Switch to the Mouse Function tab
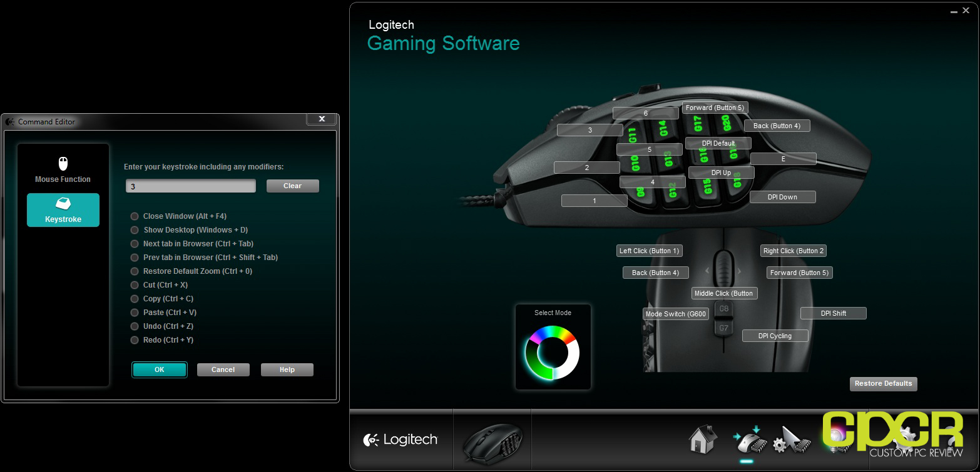The image size is (980, 472). pos(63,170)
